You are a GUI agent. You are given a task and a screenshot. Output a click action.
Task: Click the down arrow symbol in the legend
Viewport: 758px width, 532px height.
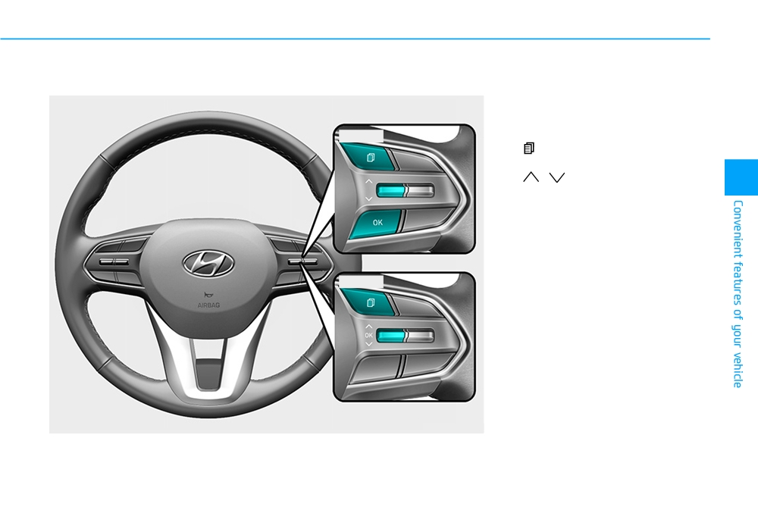(x=557, y=177)
